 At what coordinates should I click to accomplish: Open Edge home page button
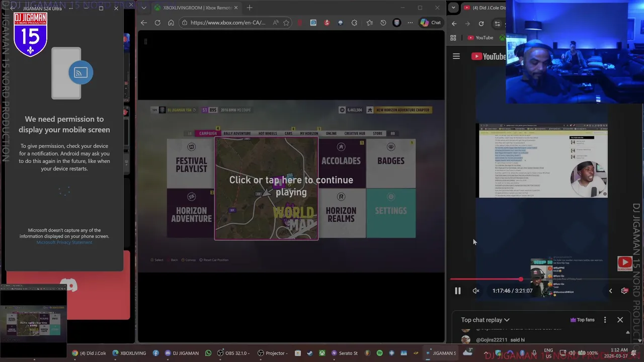tap(171, 23)
